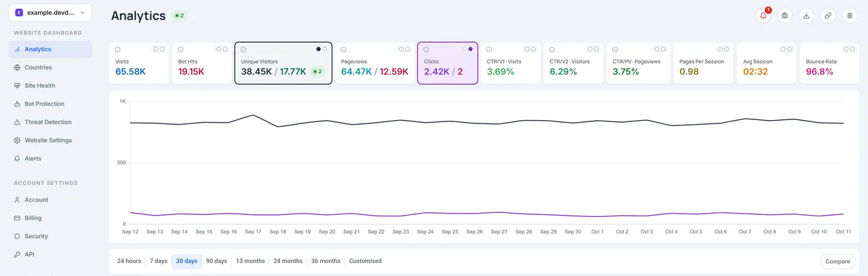Click the download export icon
Image resolution: width=868 pixels, height=276 pixels.
point(806,16)
